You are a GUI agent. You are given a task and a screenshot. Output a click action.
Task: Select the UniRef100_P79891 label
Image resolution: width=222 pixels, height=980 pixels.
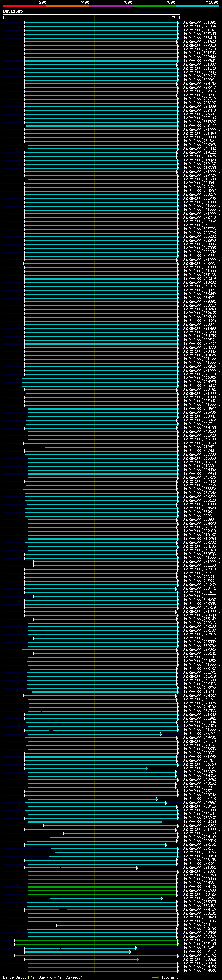199,301
